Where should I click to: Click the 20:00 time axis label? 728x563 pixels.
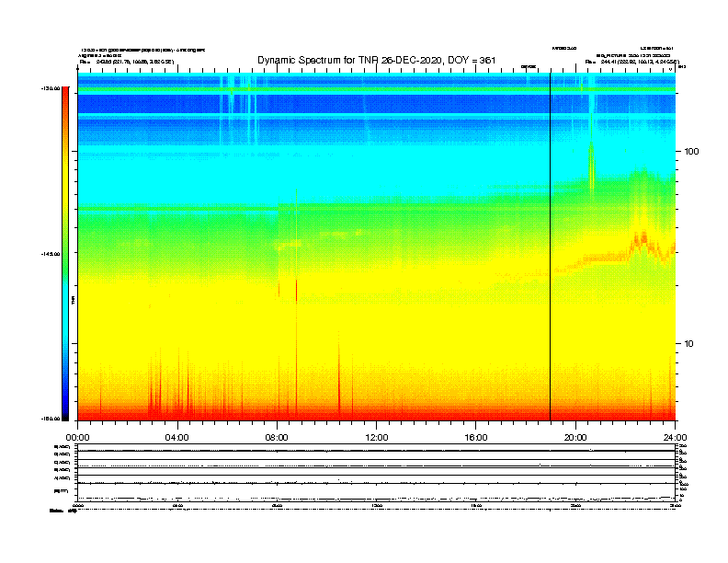click(575, 438)
